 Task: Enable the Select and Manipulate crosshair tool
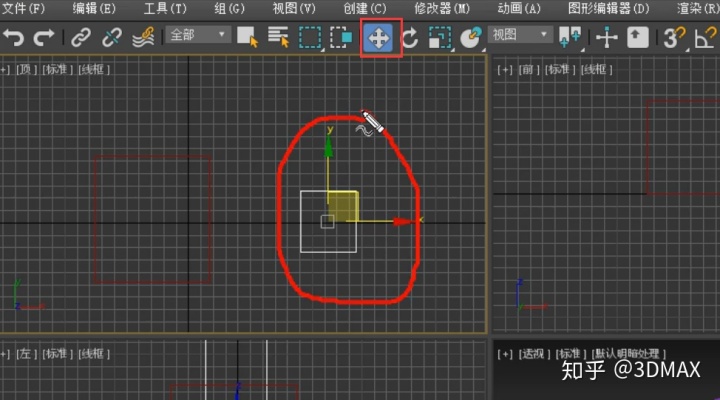pyautogui.click(x=607, y=37)
